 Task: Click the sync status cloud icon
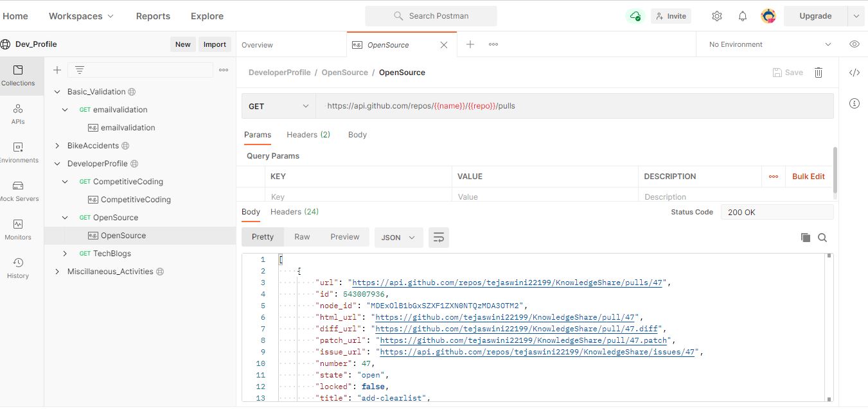[635, 16]
